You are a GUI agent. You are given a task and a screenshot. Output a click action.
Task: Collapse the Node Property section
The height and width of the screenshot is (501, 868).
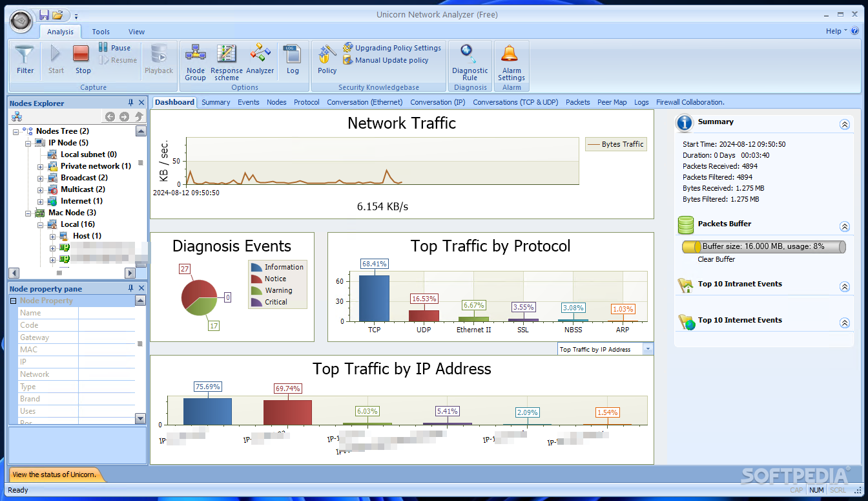(13, 301)
